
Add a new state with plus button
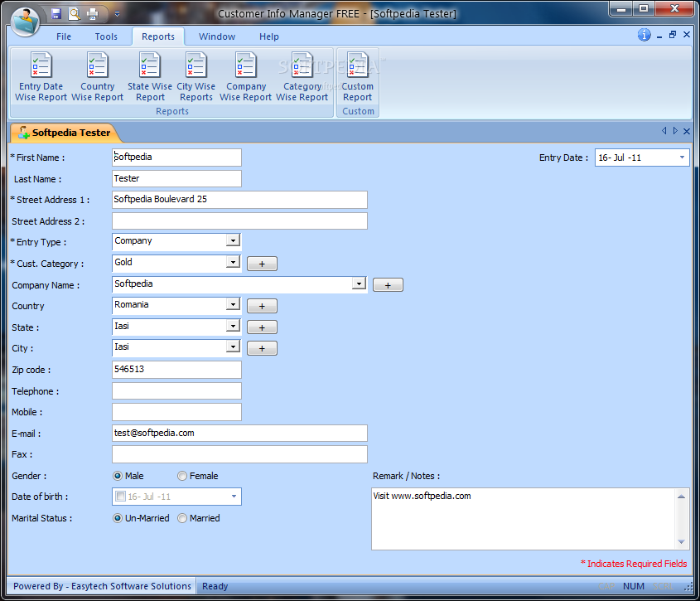point(262,327)
